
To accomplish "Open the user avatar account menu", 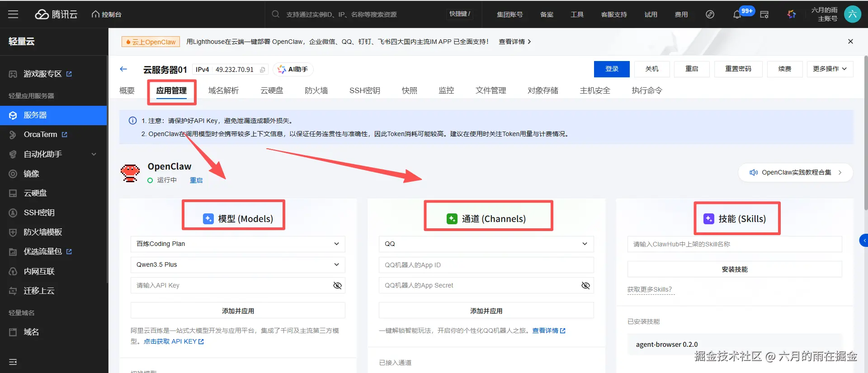I will coord(853,14).
